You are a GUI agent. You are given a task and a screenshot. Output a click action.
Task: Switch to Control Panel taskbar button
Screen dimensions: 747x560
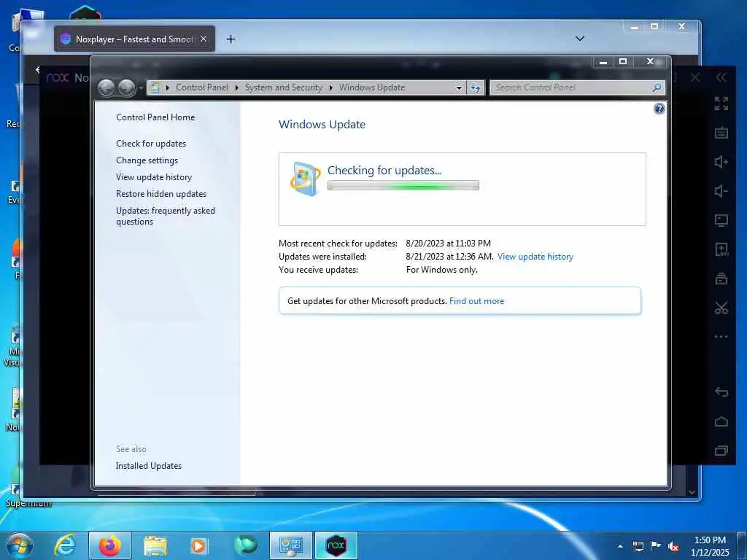coord(290,545)
